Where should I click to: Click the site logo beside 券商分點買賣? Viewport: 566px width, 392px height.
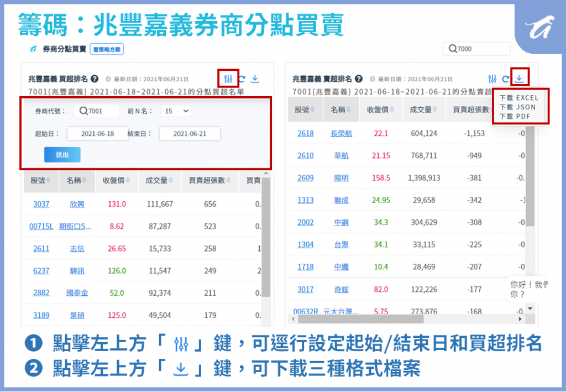pyautogui.click(x=33, y=49)
